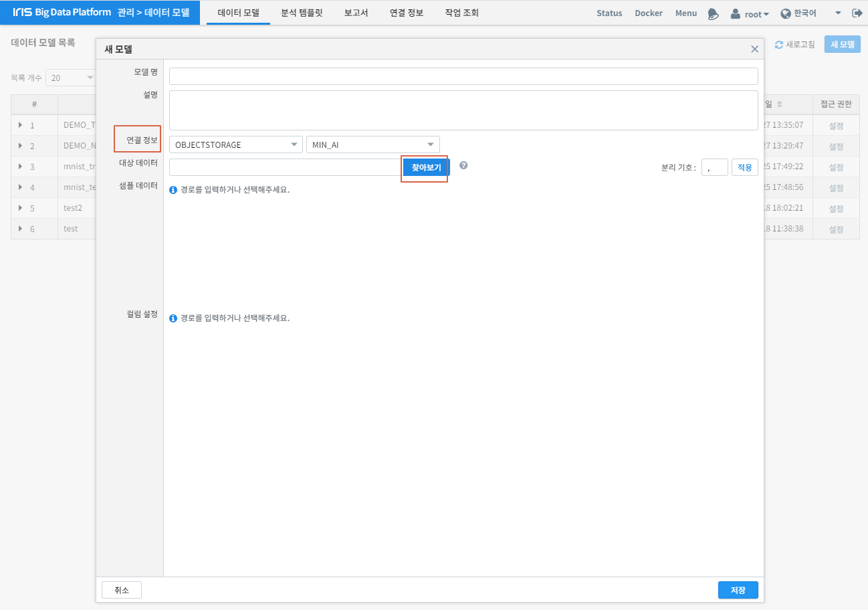Open the extra dropdown arrow beside 한국어
This screenshot has height=610, width=868.
(838, 13)
